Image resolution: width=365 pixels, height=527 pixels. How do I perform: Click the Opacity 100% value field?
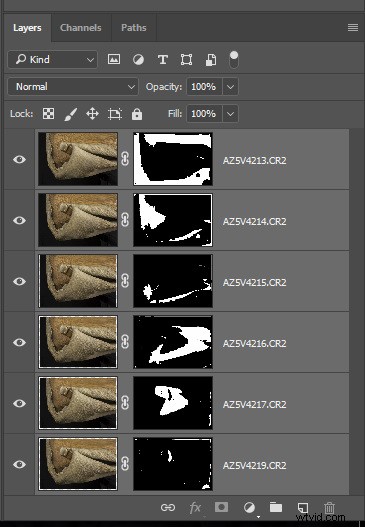204,87
